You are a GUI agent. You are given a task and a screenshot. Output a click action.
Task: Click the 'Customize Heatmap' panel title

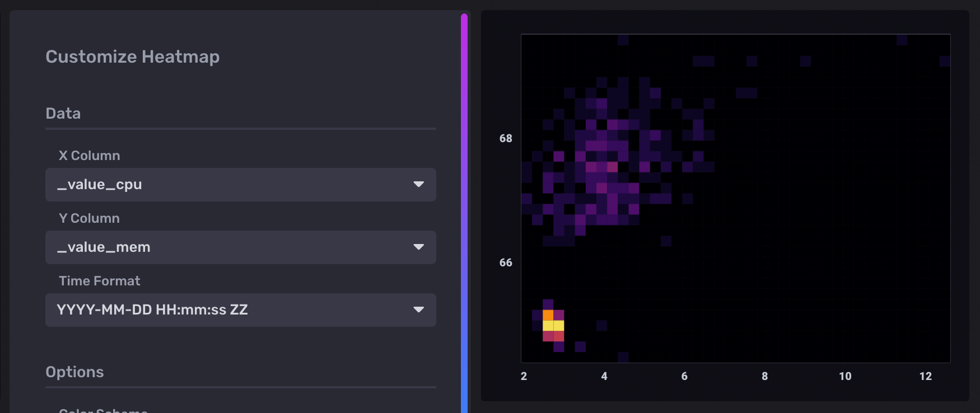(132, 57)
